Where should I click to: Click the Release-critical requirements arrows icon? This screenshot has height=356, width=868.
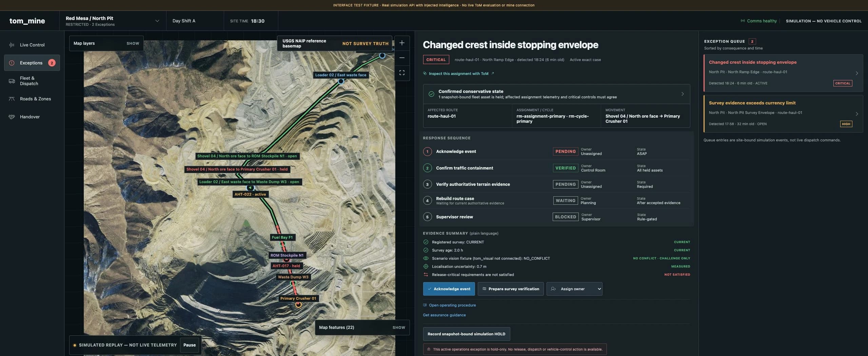[x=426, y=275]
